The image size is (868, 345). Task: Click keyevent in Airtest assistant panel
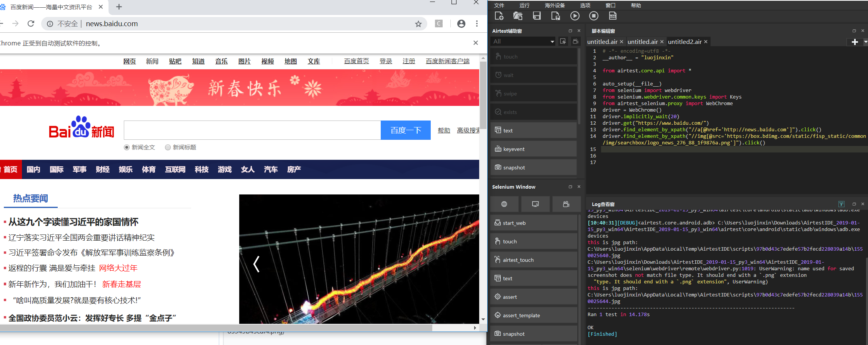pos(533,149)
